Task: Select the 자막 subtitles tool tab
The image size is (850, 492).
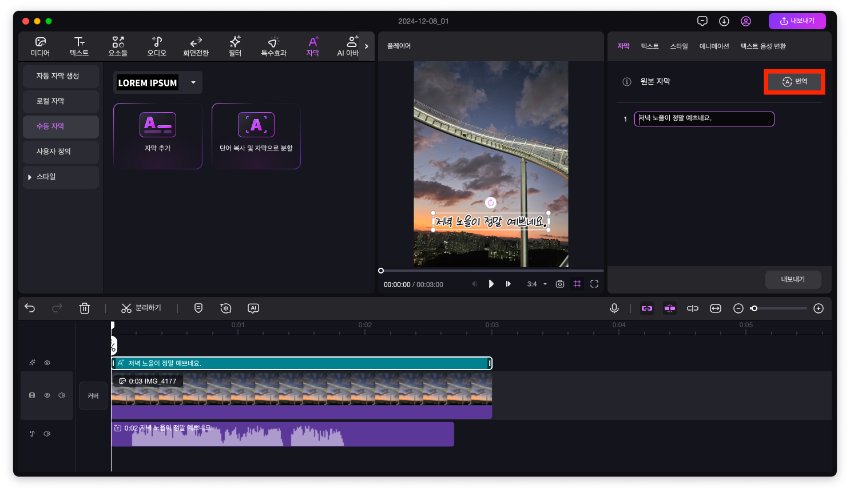Action: [x=313, y=47]
